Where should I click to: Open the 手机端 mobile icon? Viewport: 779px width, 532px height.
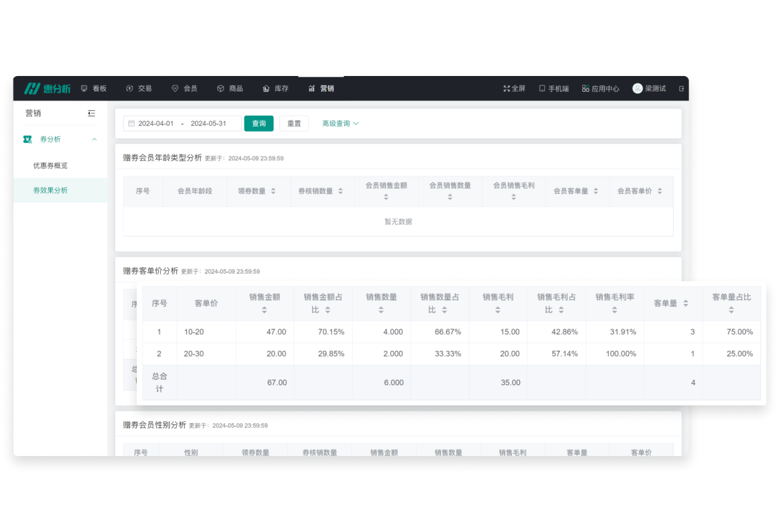pos(542,89)
